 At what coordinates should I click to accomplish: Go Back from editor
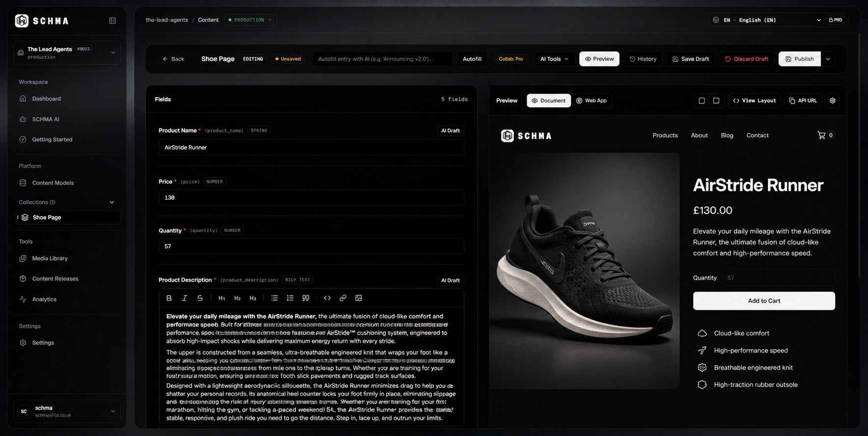173,59
